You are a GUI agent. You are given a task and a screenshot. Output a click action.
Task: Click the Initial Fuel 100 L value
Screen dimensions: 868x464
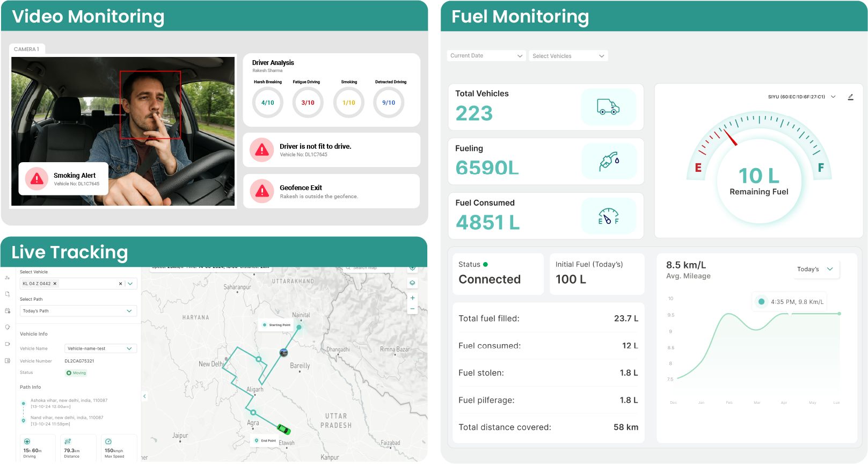tap(571, 279)
